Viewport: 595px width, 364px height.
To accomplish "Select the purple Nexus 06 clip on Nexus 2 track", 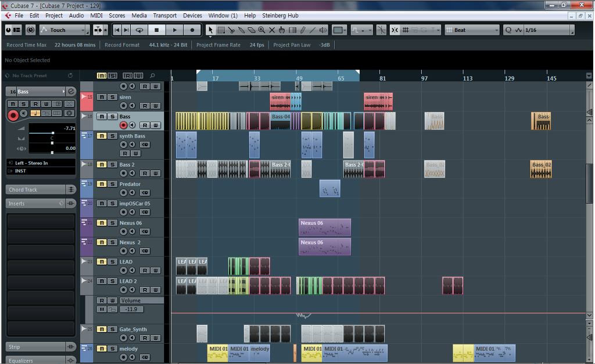I will 324,247.
